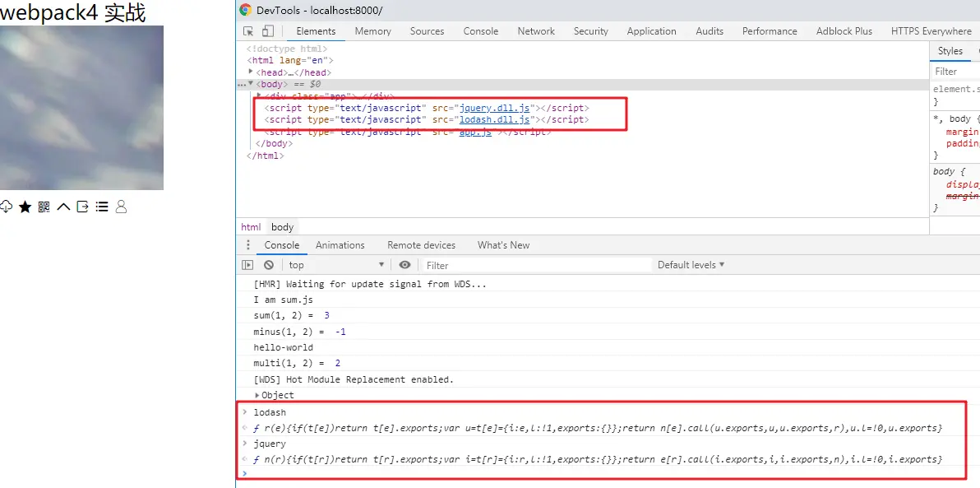This screenshot has height=488, width=980.
Task: Click the 'hello-world' console message
Action: [283, 347]
